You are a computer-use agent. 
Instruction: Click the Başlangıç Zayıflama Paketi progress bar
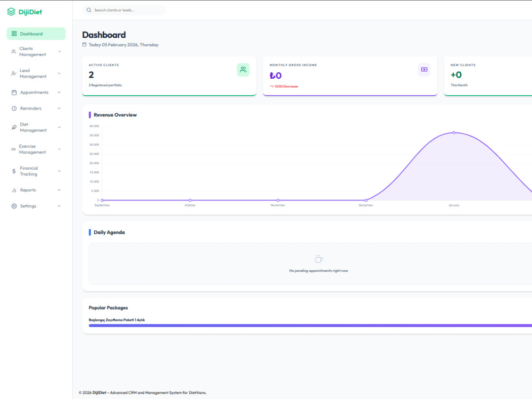click(311, 326)
